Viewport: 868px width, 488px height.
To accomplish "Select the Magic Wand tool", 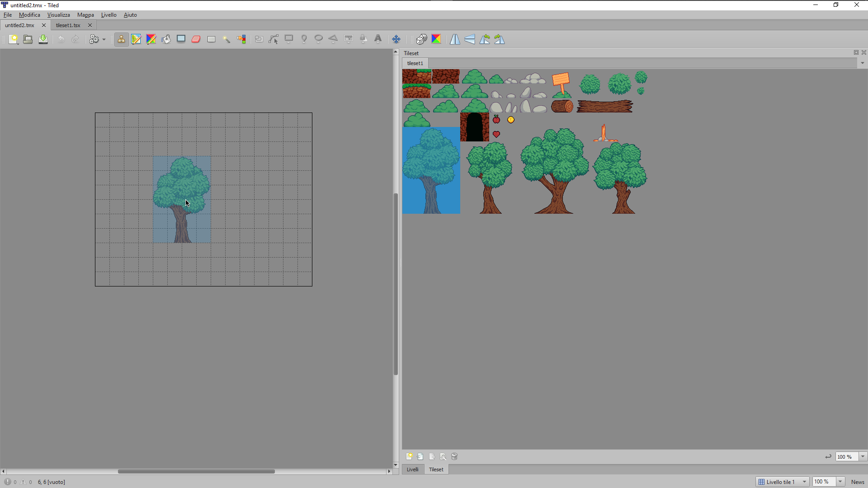I will coord(226,39).
